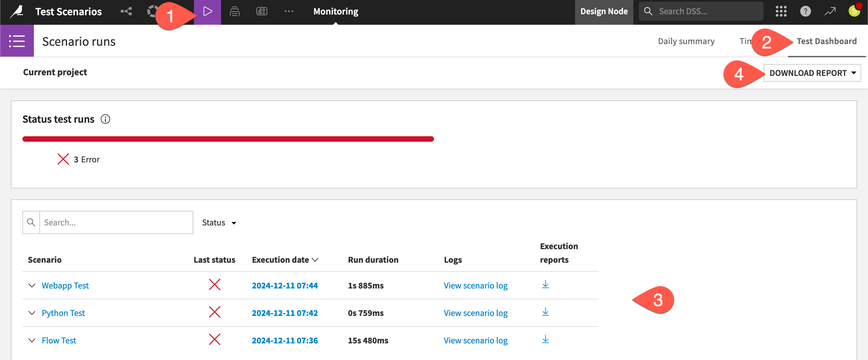This screenshot has height=360, width=868.
Task: Open the Wiki page icon in the header
Action: [261, 11]
